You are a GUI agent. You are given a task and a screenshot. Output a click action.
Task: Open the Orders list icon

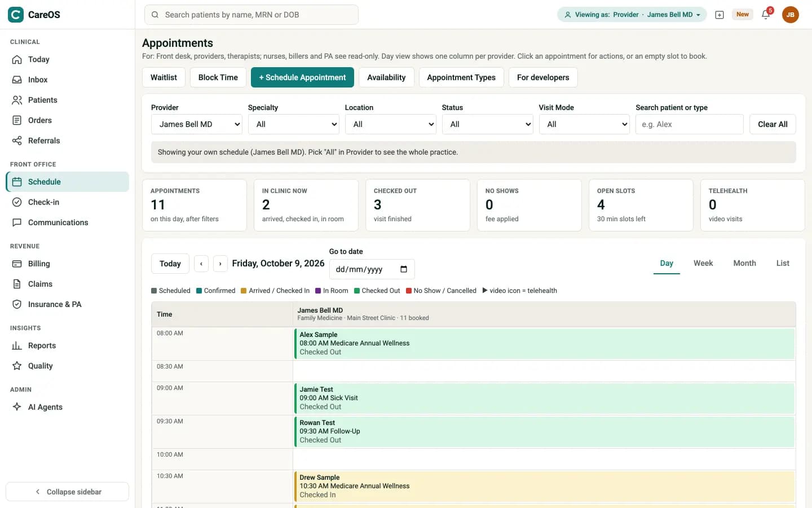click(x=17, y=120)
